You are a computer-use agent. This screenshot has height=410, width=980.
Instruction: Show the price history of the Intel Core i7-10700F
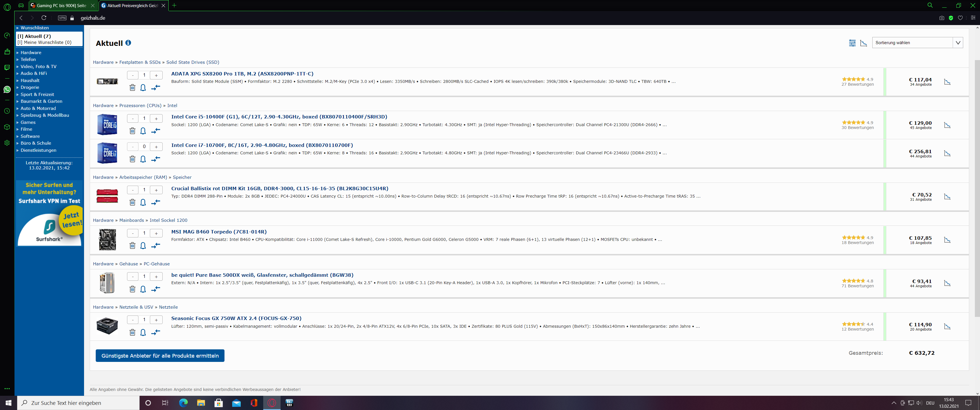click(x=947, y=153)
